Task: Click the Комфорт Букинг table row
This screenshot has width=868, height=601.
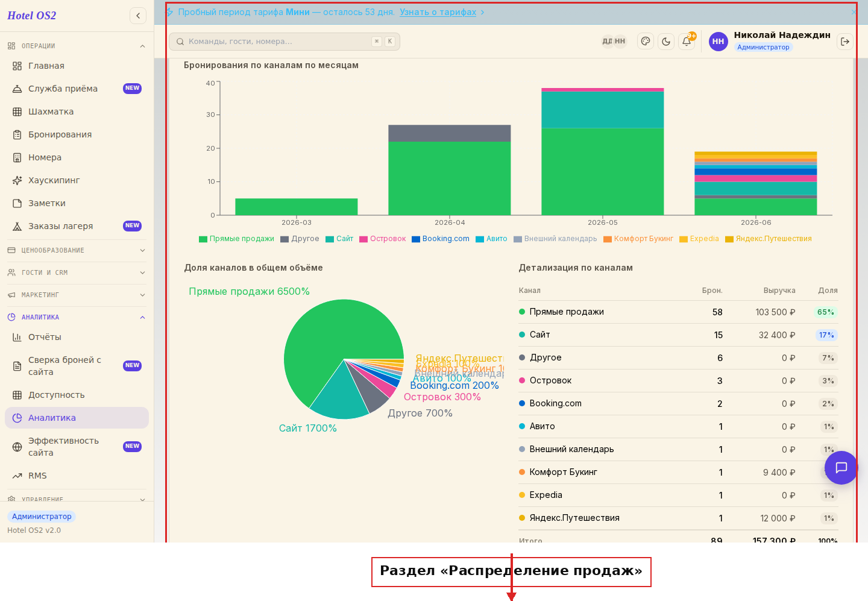Action: point(678,472)
